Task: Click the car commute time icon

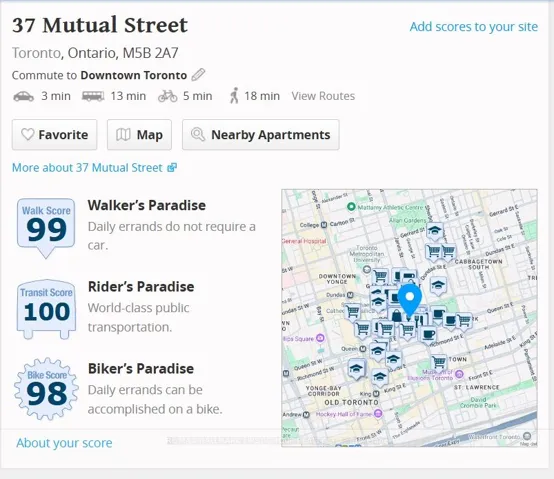Action: [24, 96]
